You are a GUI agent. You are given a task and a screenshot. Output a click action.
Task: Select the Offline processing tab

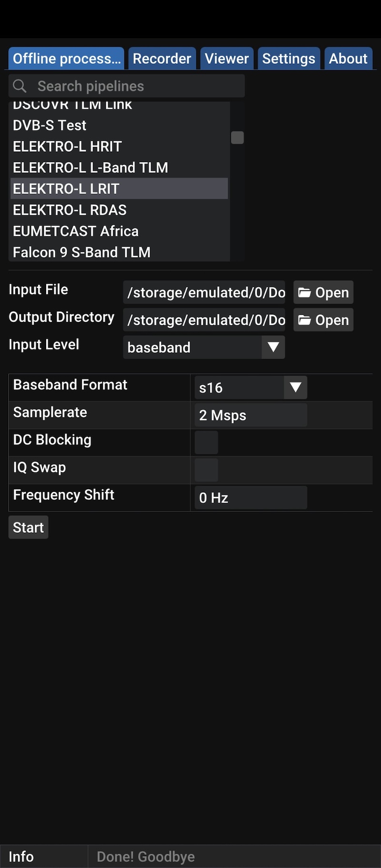coord(66,59)
